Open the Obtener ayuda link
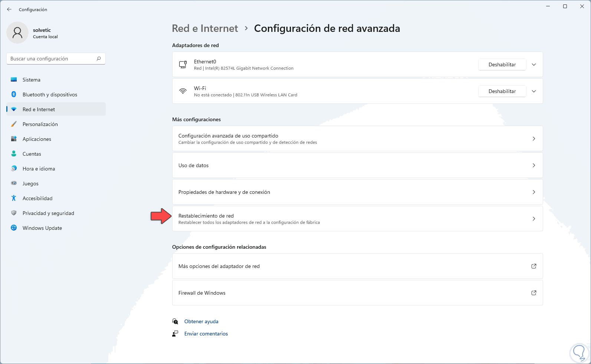Viewport: 591px width, 364px height. 201,321
